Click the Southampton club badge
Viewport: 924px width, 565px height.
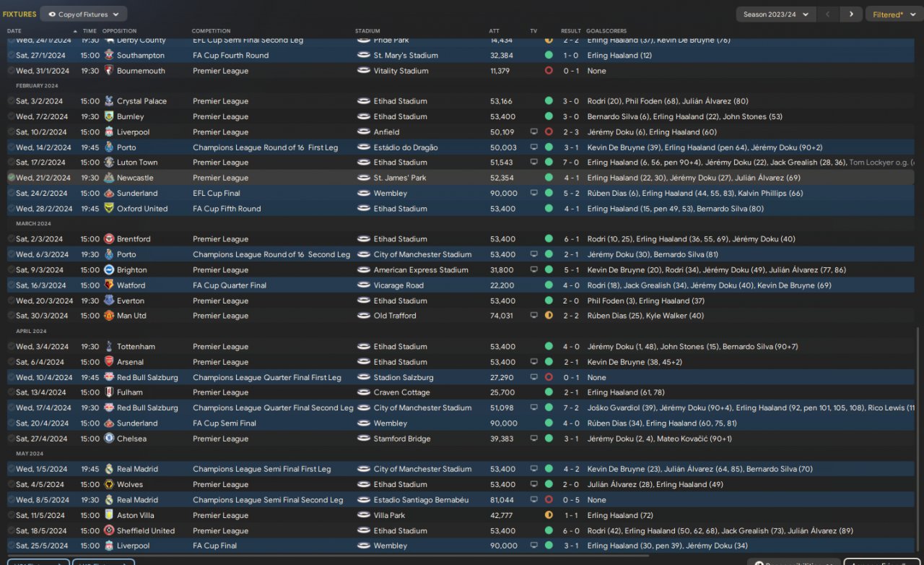[109, 56]
